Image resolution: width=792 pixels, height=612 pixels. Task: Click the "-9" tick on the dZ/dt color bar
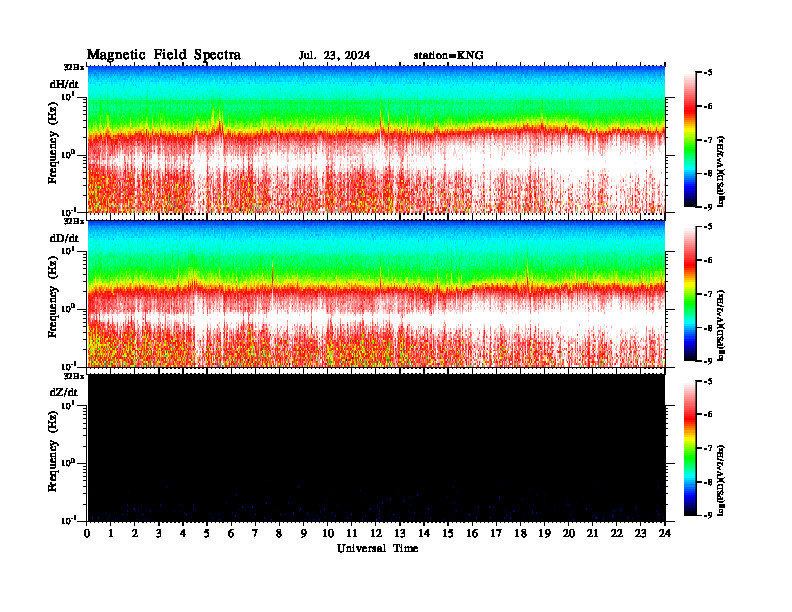(708, 515)
